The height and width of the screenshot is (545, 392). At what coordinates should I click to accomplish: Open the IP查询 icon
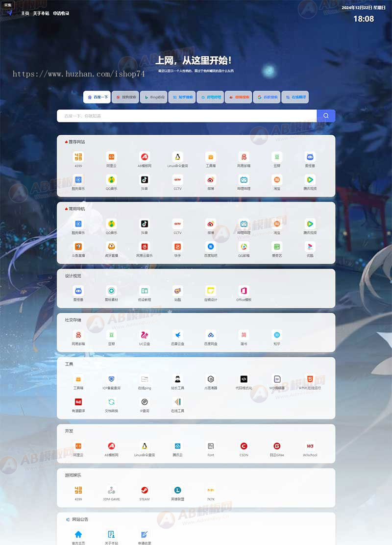[145, 402]
